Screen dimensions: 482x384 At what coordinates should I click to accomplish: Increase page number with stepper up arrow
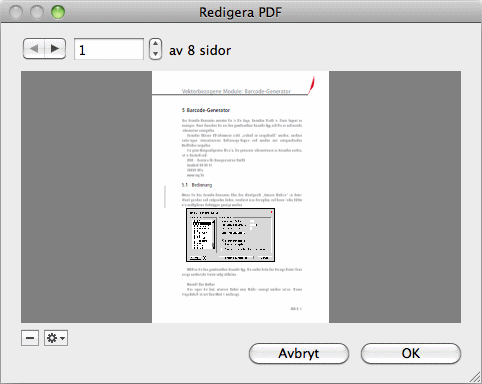[155, 44]
